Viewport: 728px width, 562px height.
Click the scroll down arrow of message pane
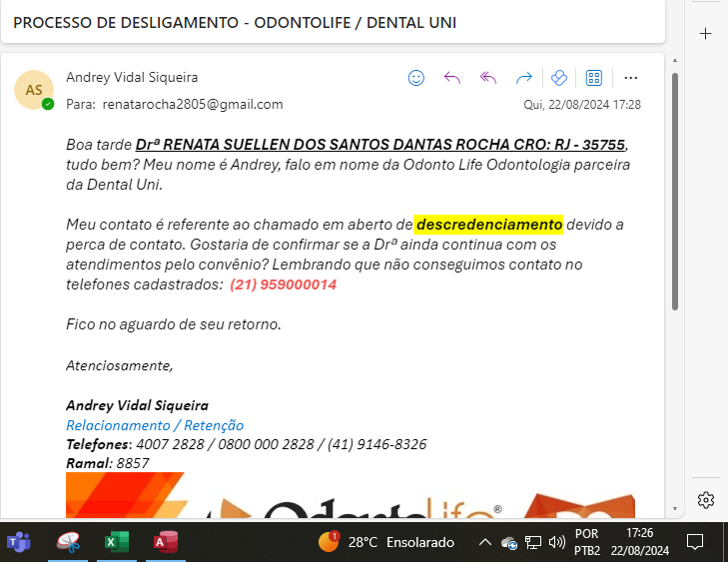(x=675, y=509)
